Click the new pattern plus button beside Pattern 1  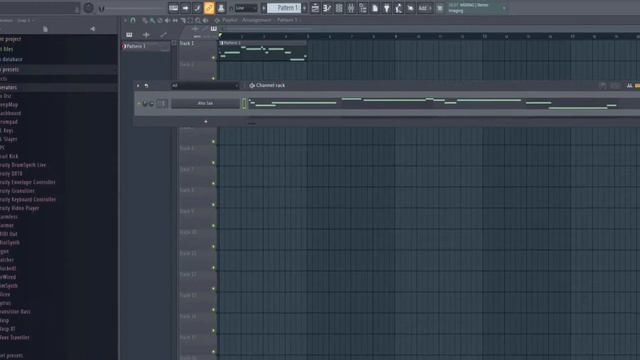coord(304,8)
